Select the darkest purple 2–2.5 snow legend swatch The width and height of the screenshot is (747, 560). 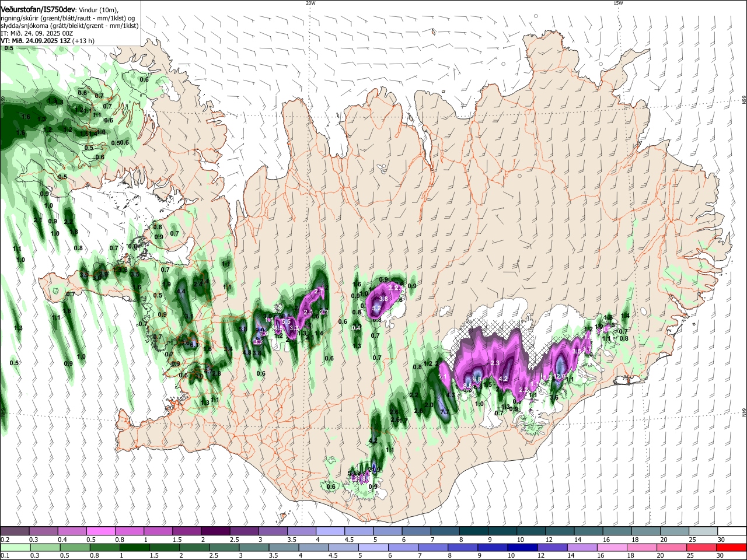coord(215,531)
